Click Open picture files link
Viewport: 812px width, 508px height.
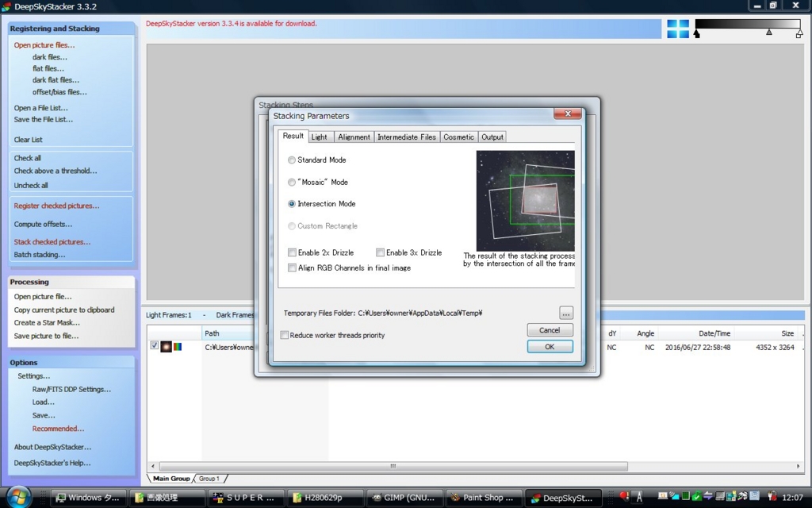point(44,45)
